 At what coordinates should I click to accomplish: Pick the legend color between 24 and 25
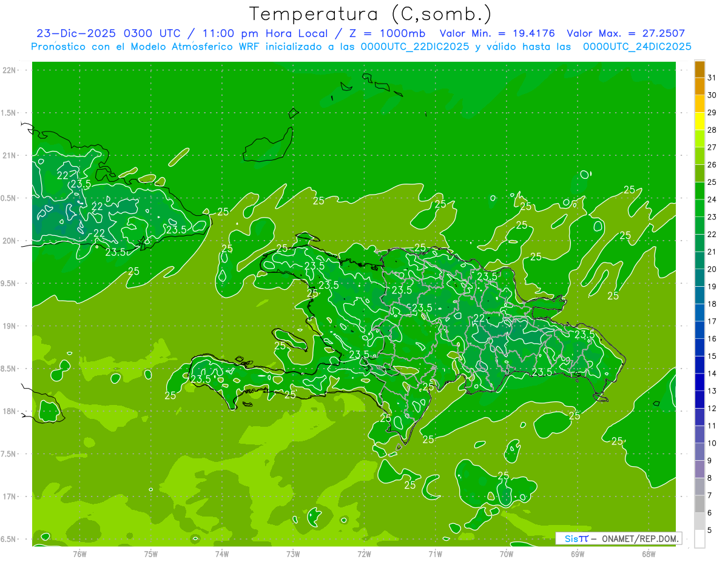point(699,191)
